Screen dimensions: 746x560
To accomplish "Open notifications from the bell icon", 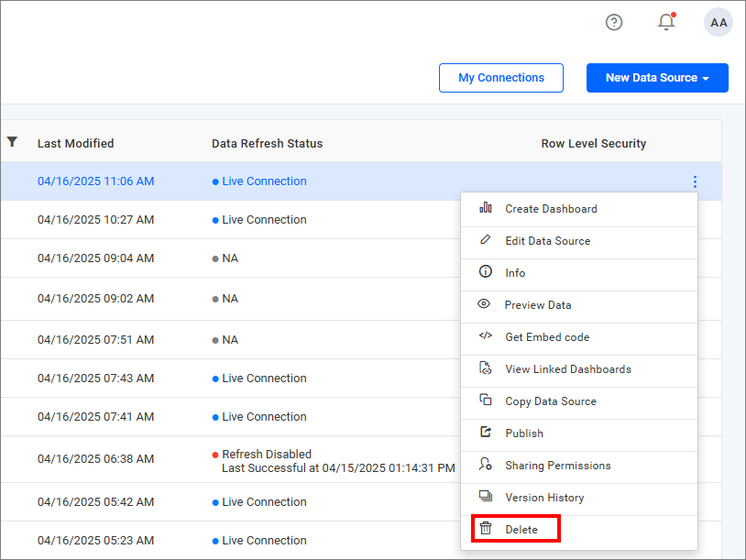I will pyautogui.click(x=666, y=22).
